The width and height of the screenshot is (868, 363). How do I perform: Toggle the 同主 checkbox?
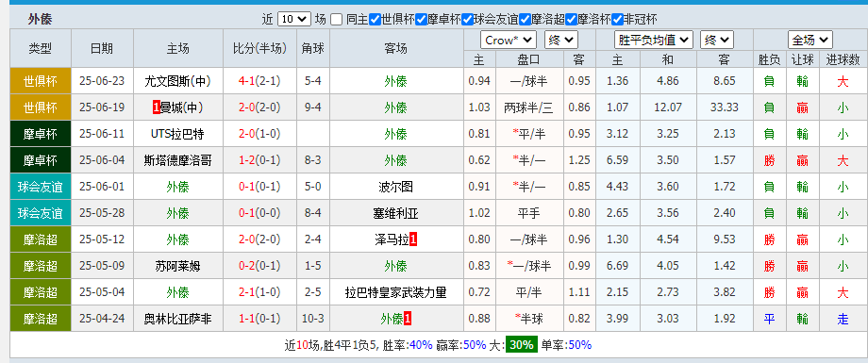(336, 20)
